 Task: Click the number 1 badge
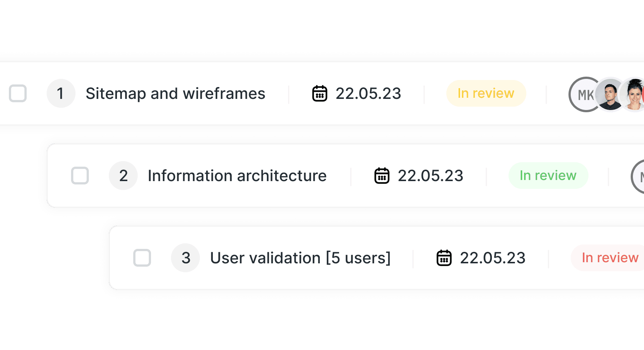pos(61,93)
